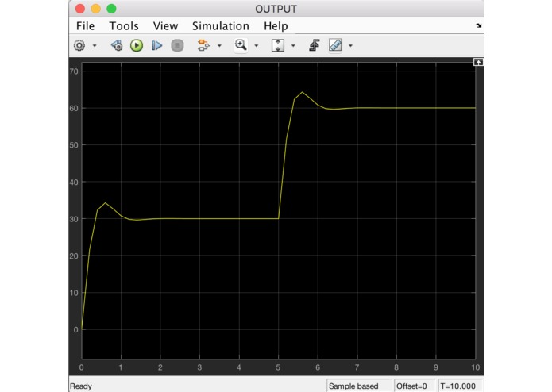Toggle the Cursor Measurements ruler icon
Viewport: 552px width, 392px height.
pos(335,45)
